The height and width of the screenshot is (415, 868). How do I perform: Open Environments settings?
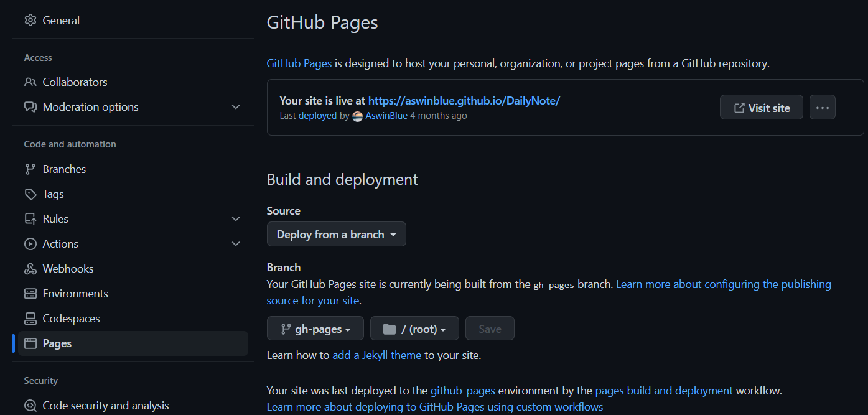133,294
